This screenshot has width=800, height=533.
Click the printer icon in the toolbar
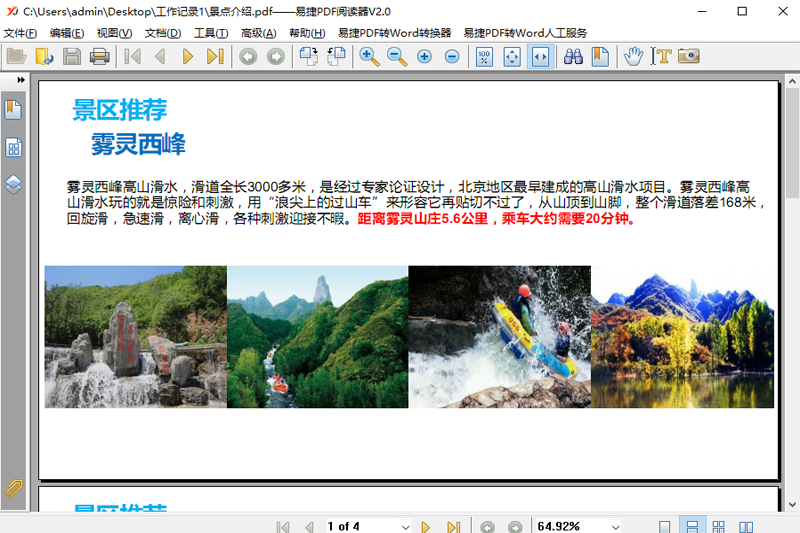click(99, 56)
